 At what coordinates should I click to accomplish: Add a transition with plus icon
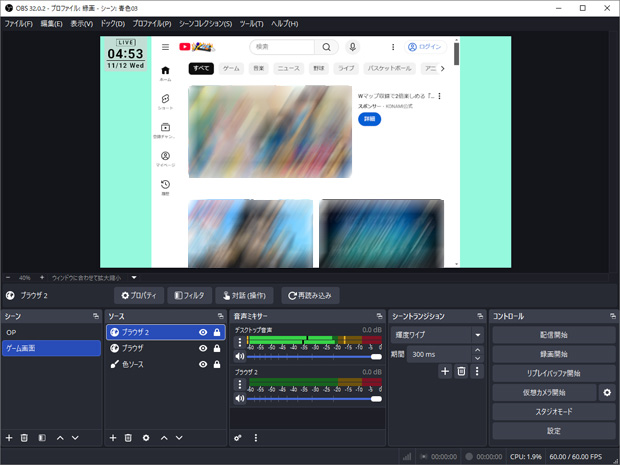pos(445,371)
